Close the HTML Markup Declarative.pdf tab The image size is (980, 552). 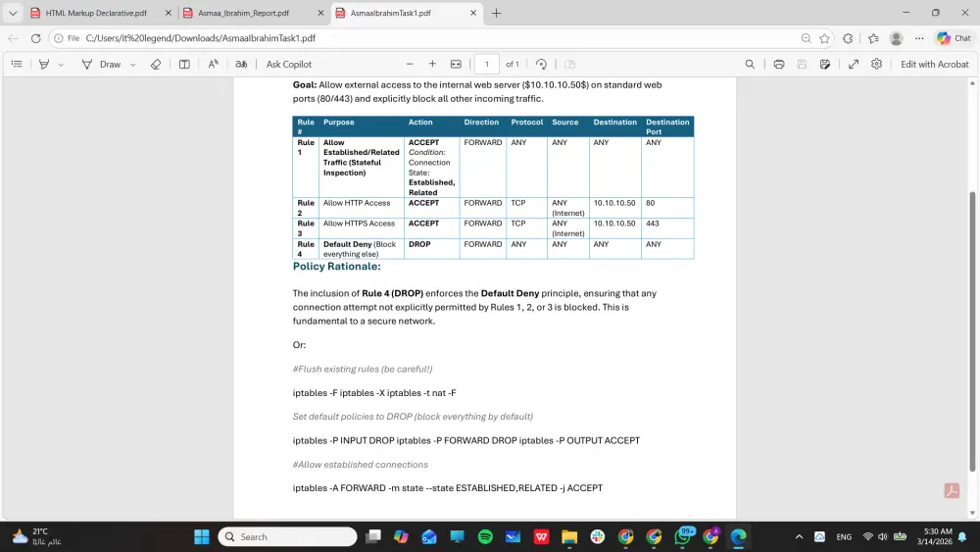169,13
